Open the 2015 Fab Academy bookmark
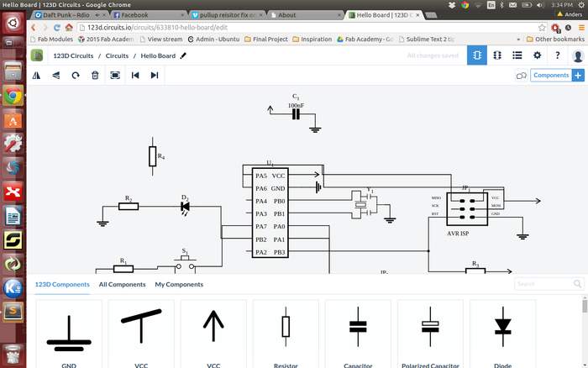The height and width of the screenshot is (368, 588). [106, 39]
